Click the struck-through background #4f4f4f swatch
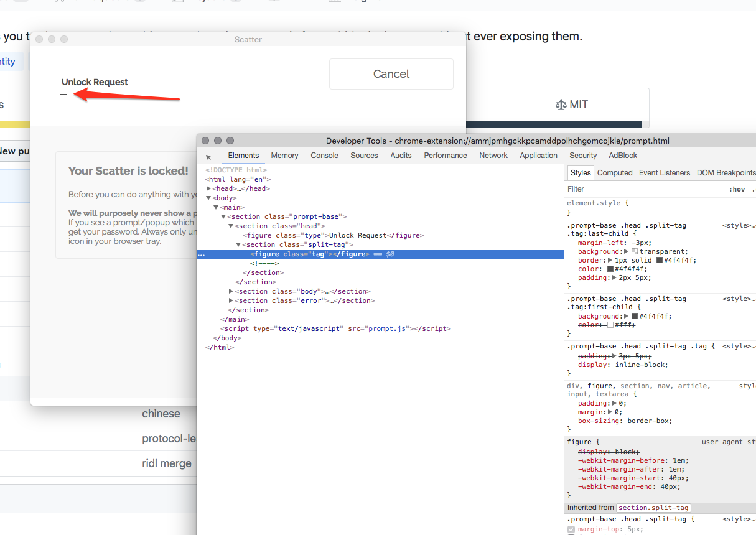Viewport: 756px width, 535px height. (635, 316)
